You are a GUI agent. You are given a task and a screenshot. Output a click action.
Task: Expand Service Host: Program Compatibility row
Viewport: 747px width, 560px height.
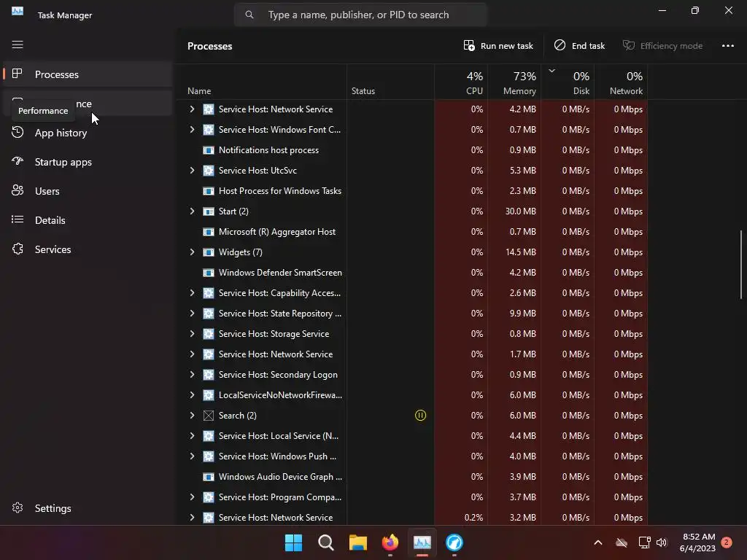pos(192,497)
